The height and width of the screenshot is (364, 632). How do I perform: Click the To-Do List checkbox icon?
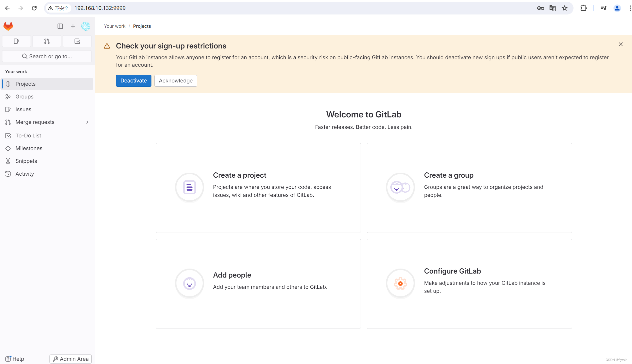click(x=8, y=135)
